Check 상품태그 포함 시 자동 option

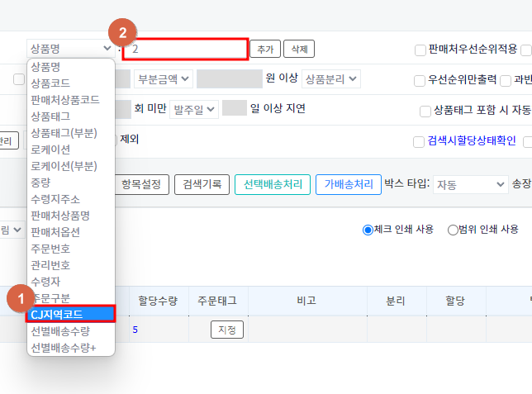pos(425,111)
